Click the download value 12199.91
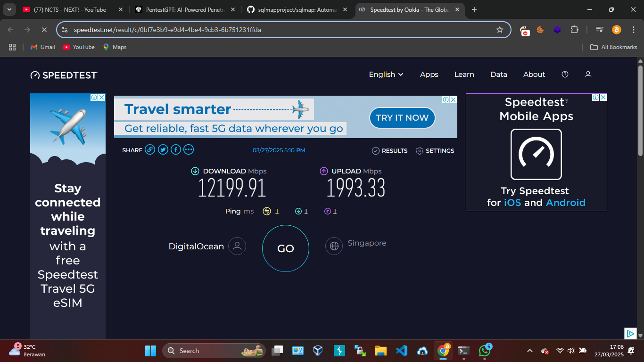 pos(232,188)
